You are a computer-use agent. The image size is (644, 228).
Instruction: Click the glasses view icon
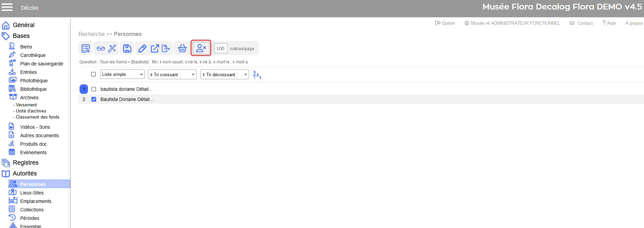click(x=101, y=48)
